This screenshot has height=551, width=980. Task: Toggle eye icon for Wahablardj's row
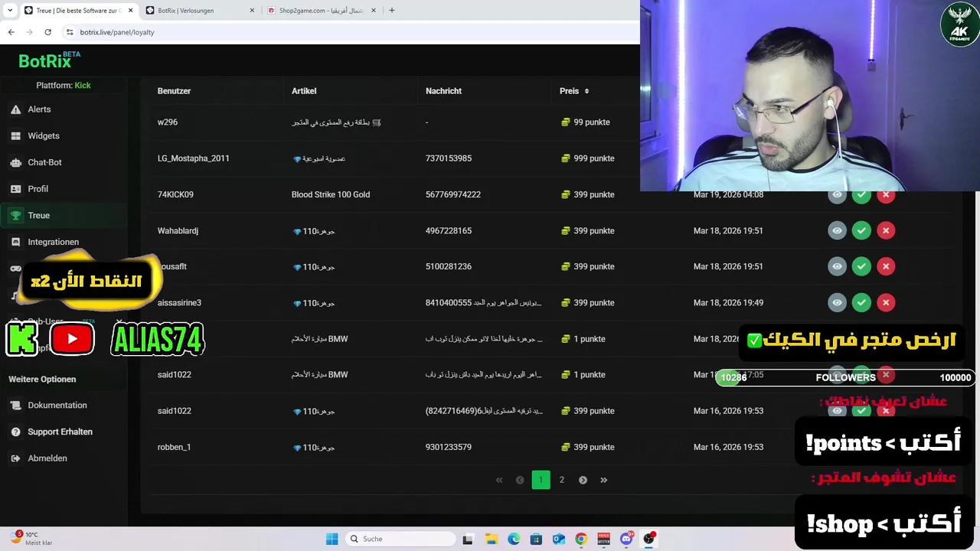coord(837,230)
